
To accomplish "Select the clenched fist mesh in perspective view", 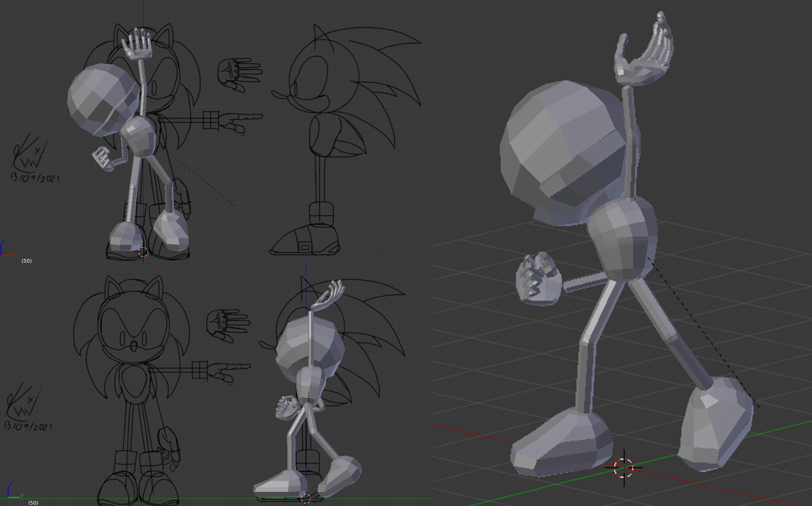I will pyautogui.click(x=538, y=278).
